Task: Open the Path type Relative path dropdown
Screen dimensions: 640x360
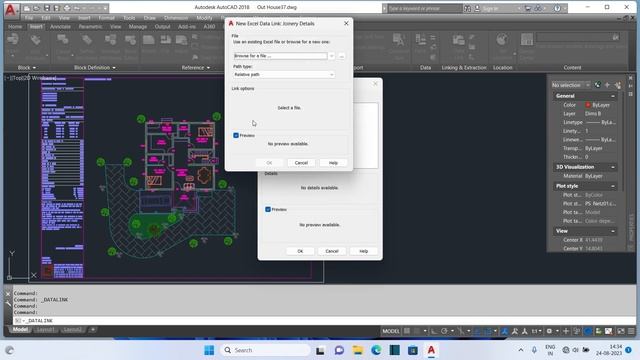Action: coord(284,75)
